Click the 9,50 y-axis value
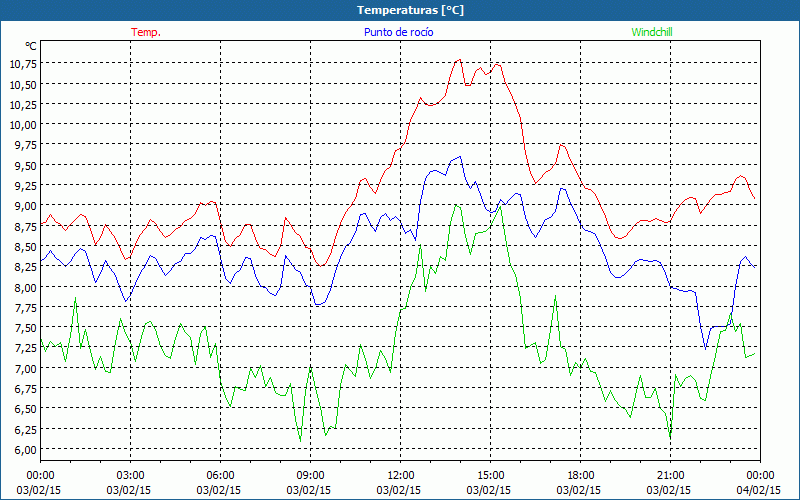The width and height of the screenshot is (800, 500). click(x=25, y=165)
